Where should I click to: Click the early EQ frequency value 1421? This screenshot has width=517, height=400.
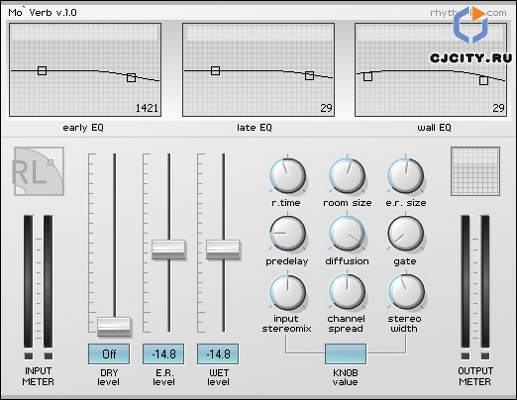click(x=147, y=108)
